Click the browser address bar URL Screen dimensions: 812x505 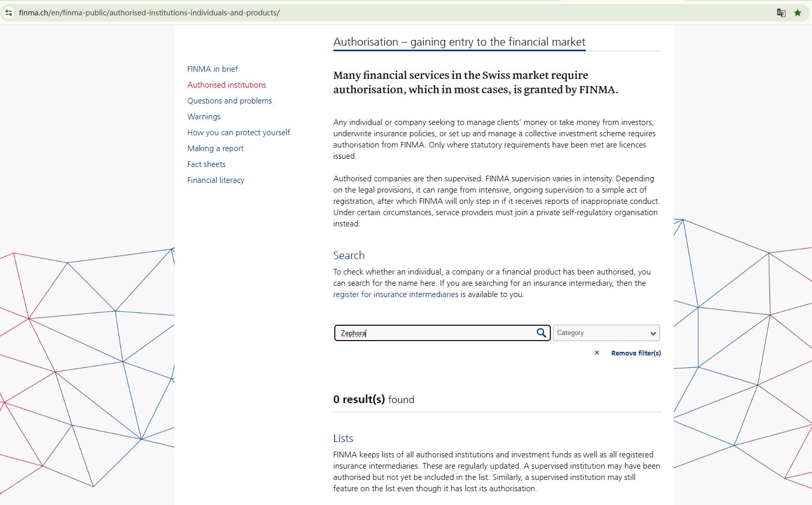pyautogui.click(x=149, y=13)
